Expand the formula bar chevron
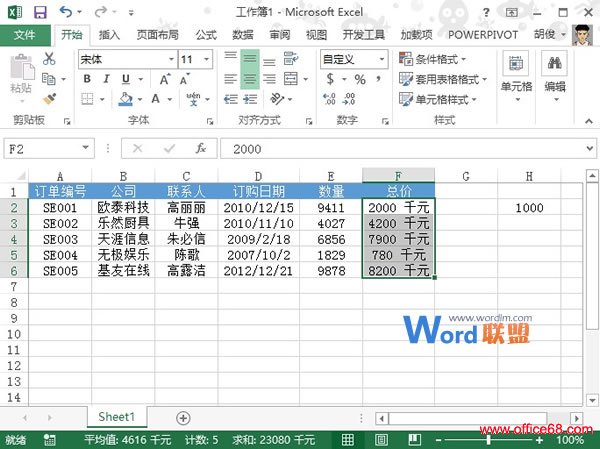This screenshot has width=600, height=449. coord(590,148)
